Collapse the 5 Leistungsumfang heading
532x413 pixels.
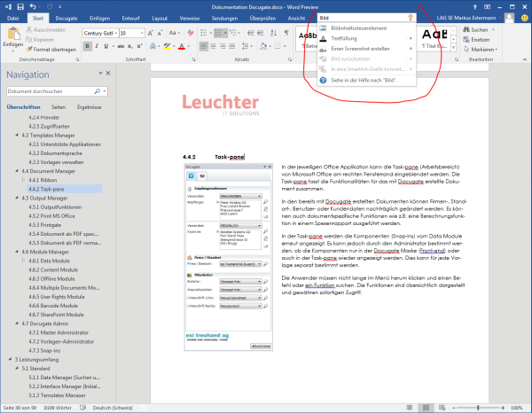[x=10, y=359]
